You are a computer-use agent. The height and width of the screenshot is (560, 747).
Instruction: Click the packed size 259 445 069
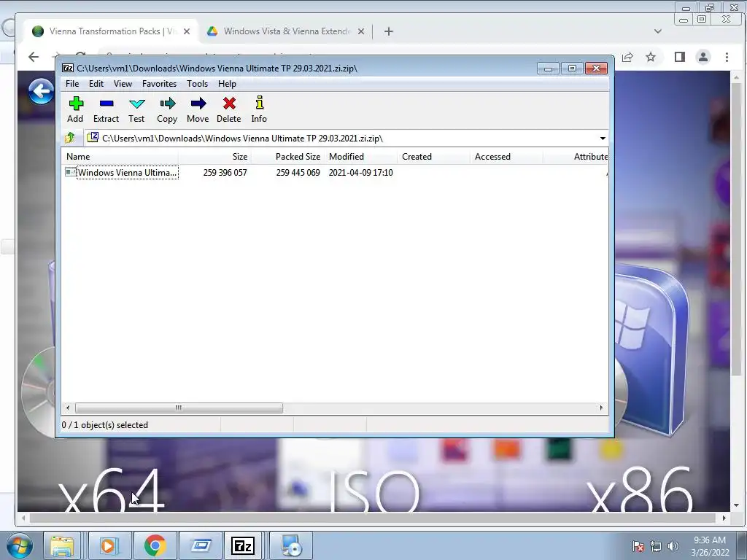click(x=298, y=172)
